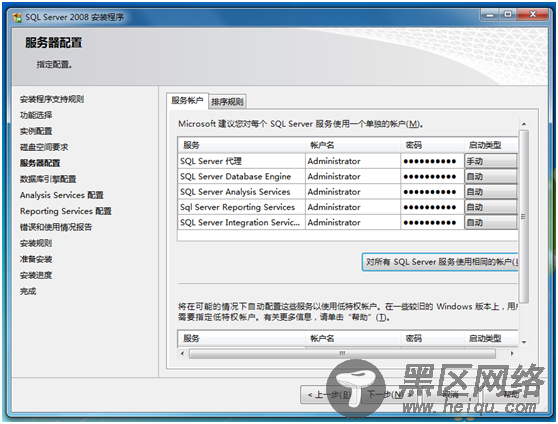Screen dimensions: 558x424
Task: Click password field for SQL Server Database Engine
Action: (432, 176)
